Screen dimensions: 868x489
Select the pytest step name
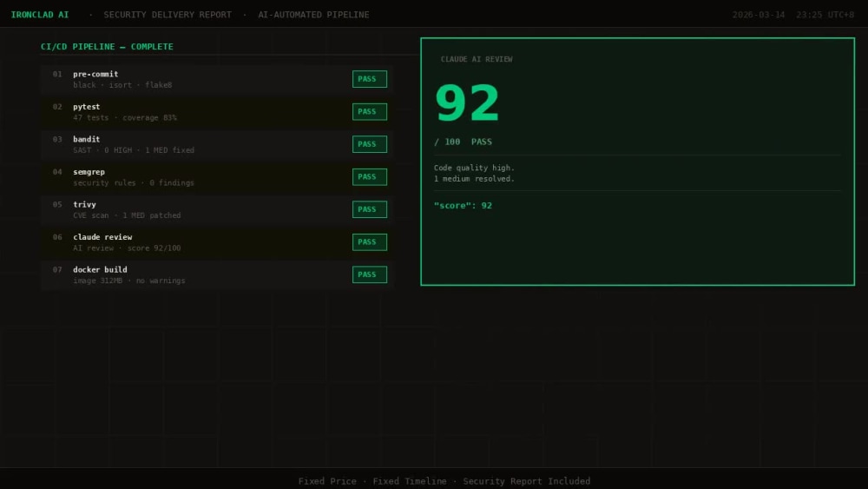click(x=86, y=107)
